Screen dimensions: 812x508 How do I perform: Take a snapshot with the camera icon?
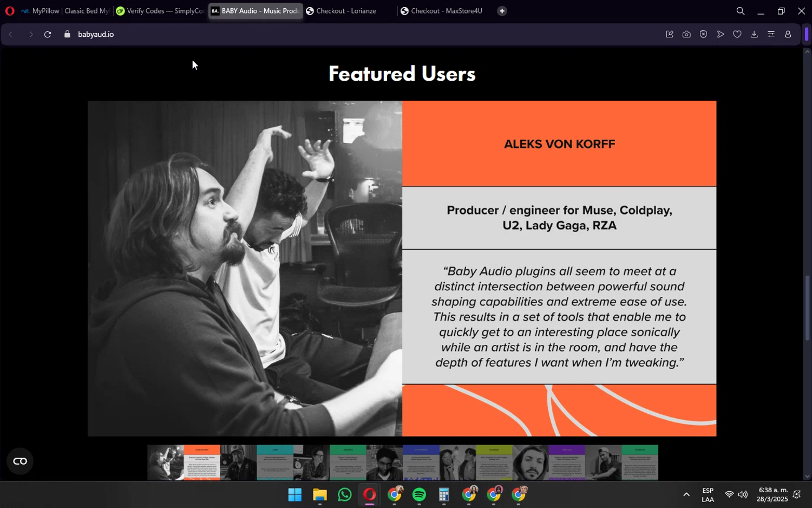click(x=686, y=34)
